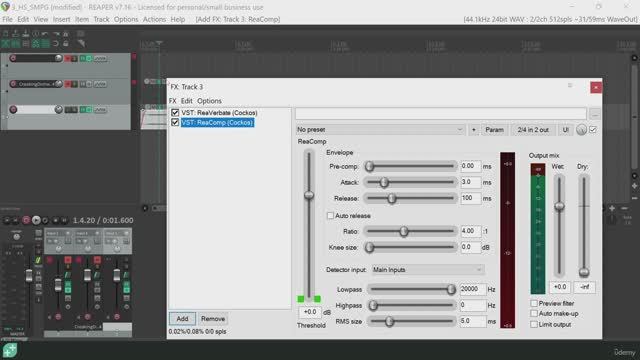640x360 pixels.
Task: Click the volume knob on first track
Action: 58,58
